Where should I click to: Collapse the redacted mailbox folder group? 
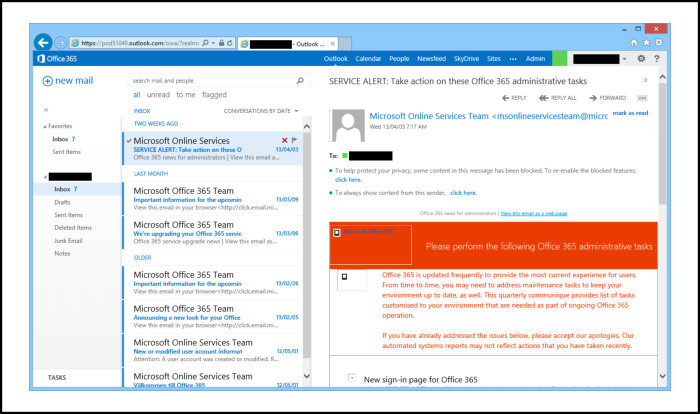[45, 177]
